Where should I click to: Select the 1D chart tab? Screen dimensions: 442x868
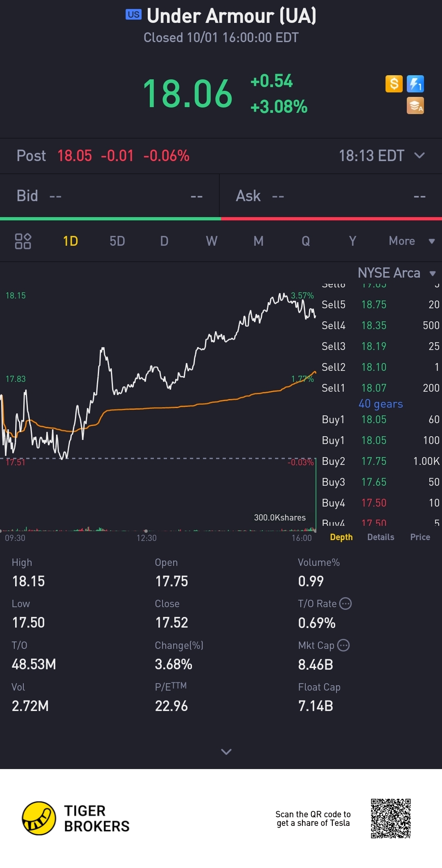click(70, 241)
